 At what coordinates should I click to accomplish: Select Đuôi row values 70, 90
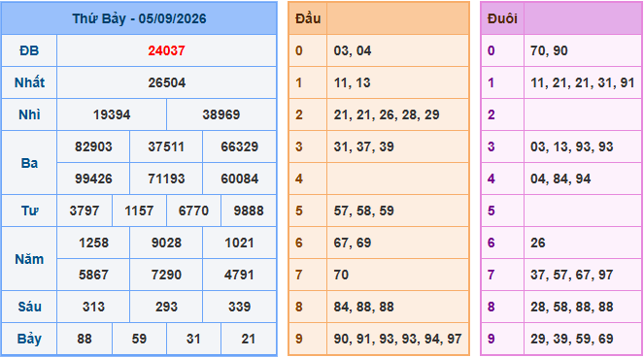coord(549,50)
